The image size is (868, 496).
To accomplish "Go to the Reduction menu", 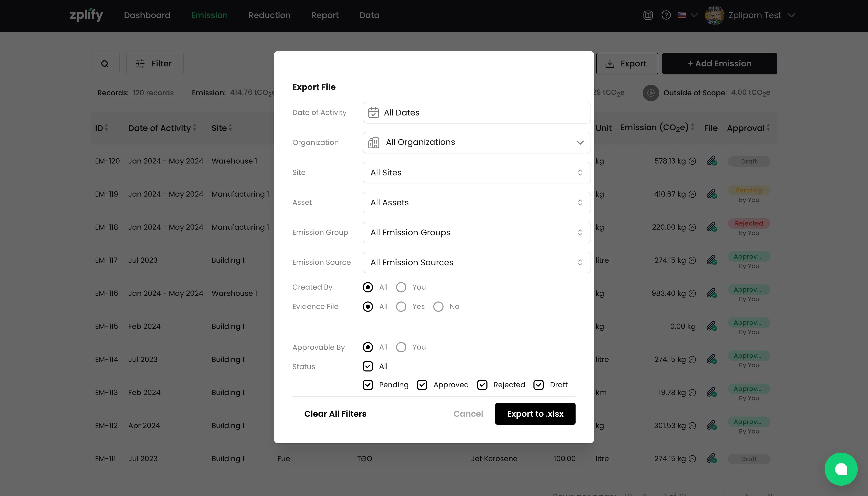I will click(269, 15).
